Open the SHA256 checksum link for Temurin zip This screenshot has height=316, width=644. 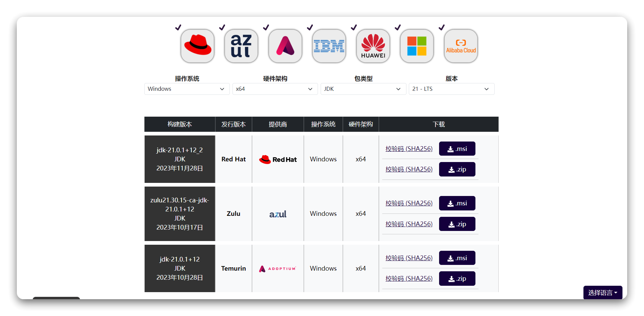tap(409, 278)
